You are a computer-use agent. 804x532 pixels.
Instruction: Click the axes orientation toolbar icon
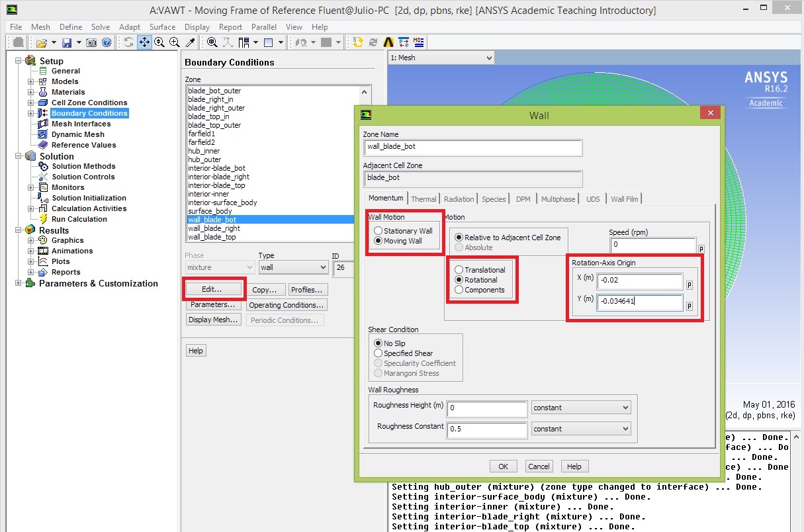click(x=228, y=42)
